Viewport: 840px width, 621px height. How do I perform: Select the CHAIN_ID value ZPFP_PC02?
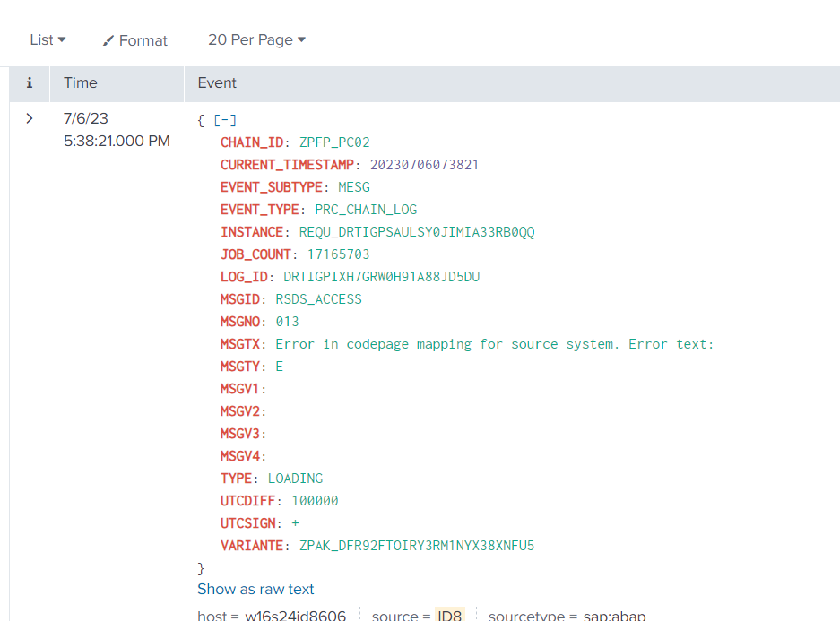tap(334, 142)
